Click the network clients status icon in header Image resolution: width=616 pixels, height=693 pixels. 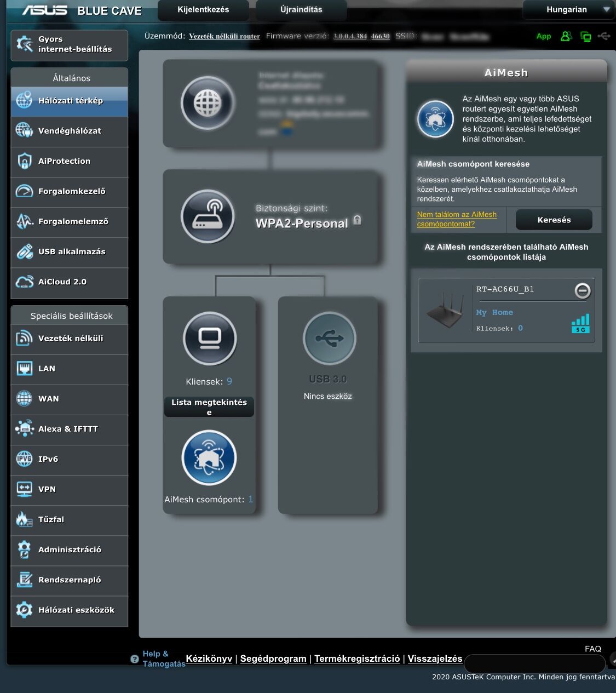[586, 37]
